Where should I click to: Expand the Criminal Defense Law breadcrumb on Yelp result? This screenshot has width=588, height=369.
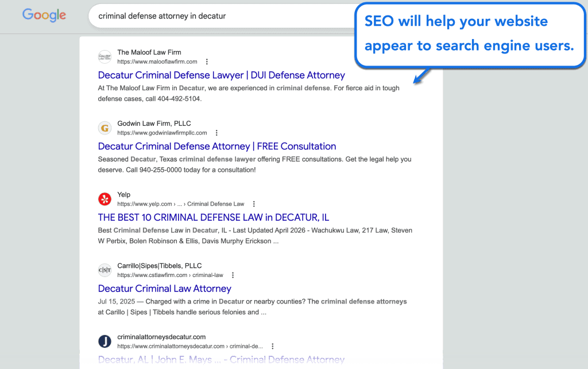[x=216, y=203]
